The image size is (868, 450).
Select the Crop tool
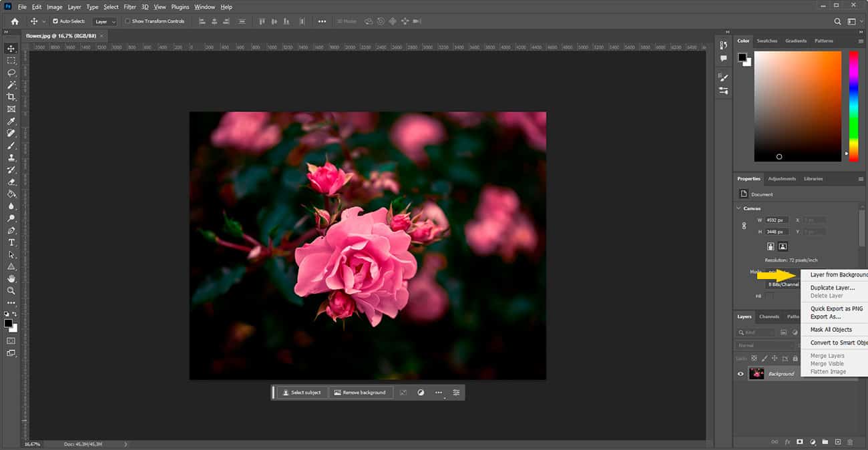pos(11,97)
